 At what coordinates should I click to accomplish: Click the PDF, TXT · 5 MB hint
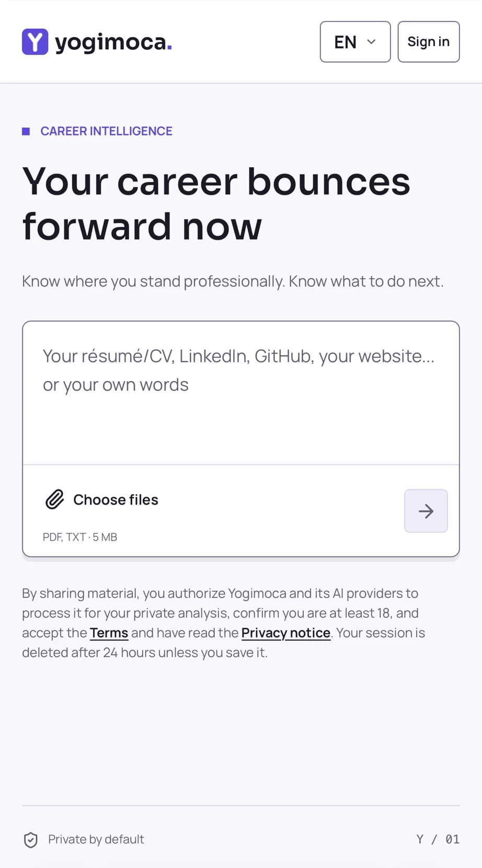(x=80, y=537)
